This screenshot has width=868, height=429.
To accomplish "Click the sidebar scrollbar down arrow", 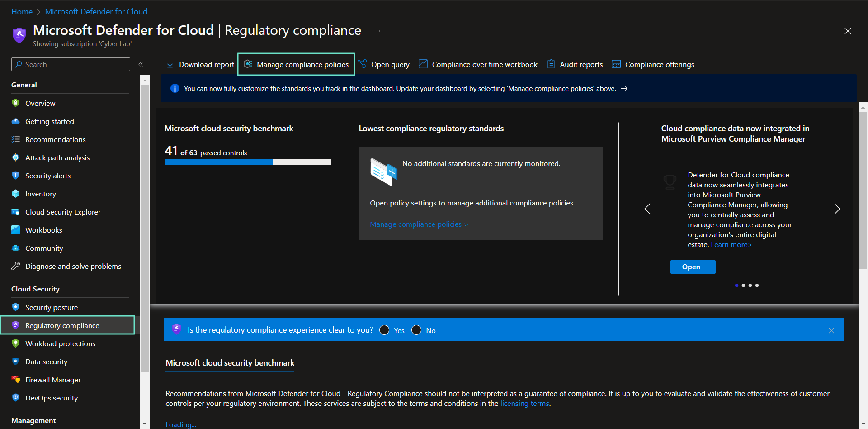I will (145, 424).
